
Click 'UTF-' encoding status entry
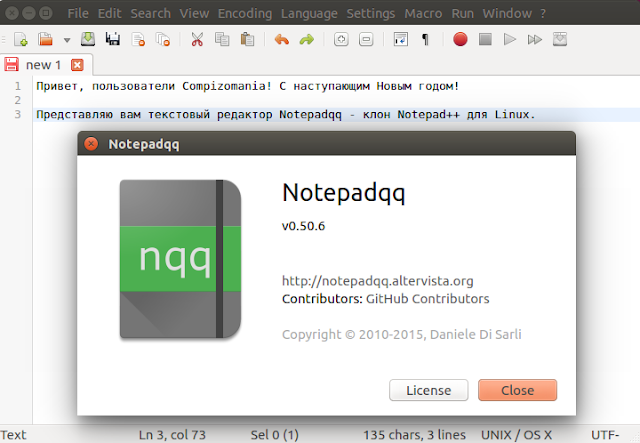click(x=605, y=435)
